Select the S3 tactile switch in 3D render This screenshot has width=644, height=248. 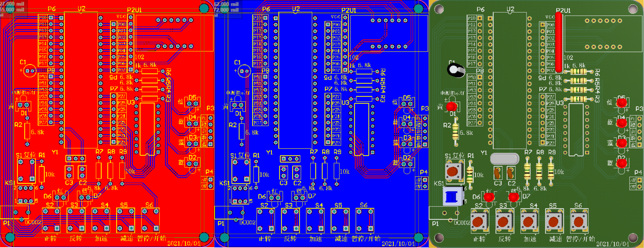pyautogui.click(x=504, y=221)
